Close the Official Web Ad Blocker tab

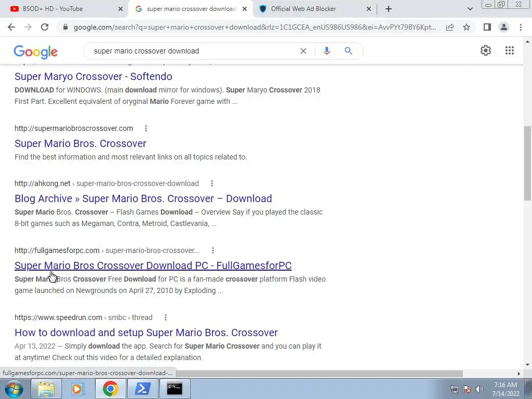[369, 9]
